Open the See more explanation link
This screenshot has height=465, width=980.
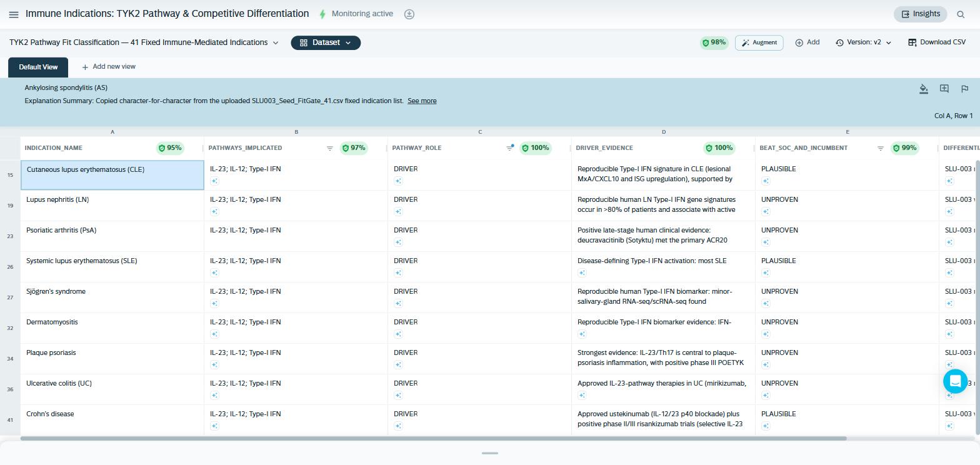pyautogui.click(x=422, y=101)
